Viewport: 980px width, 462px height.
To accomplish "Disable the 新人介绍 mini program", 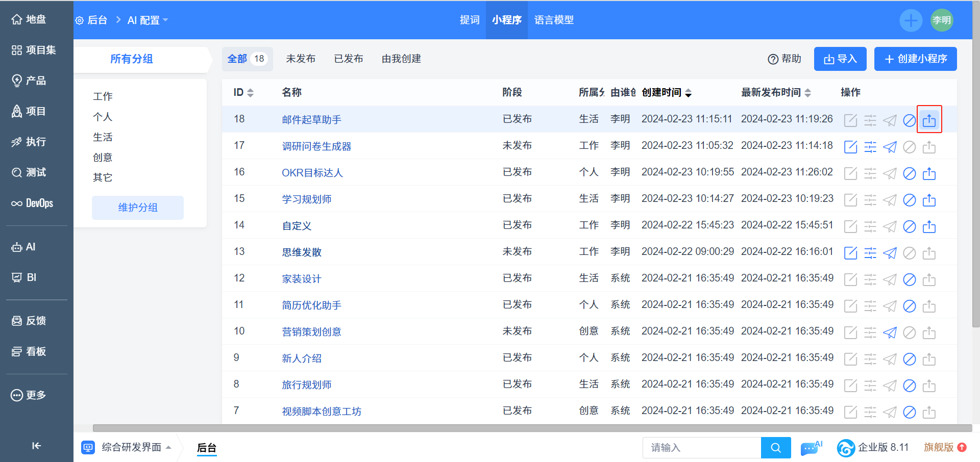I will [910, 359].
